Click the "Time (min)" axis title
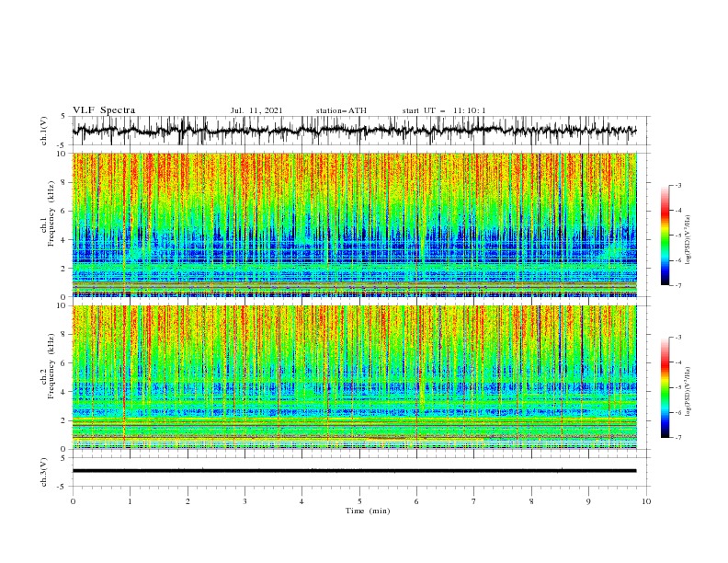Viewport: 728px width, 563px height. pyautogui.click(x=368, y=511)
